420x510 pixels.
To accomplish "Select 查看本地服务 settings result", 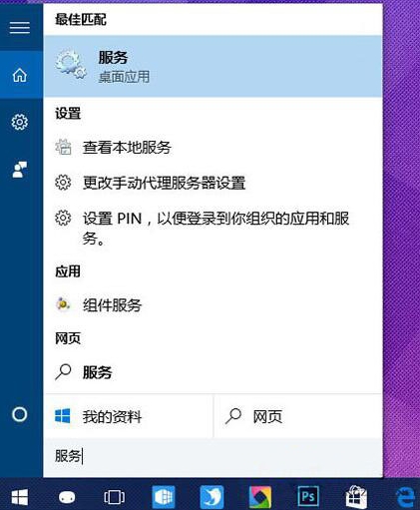I will [x=212, y=148].
